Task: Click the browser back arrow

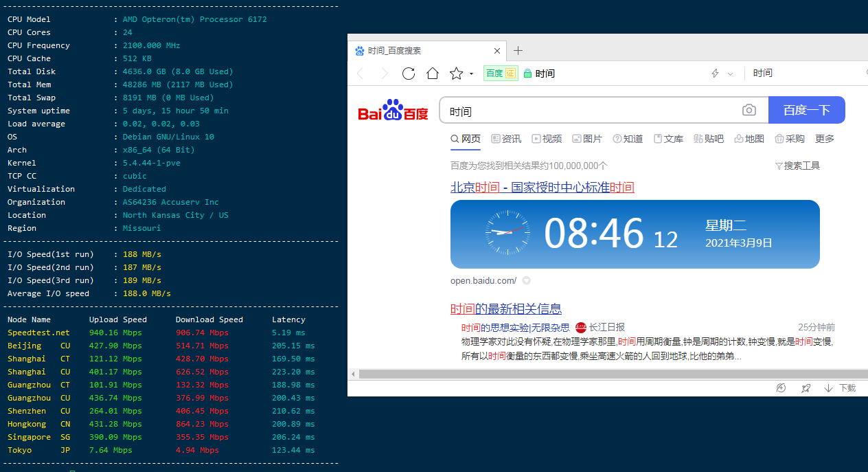Action: [360, 74]
